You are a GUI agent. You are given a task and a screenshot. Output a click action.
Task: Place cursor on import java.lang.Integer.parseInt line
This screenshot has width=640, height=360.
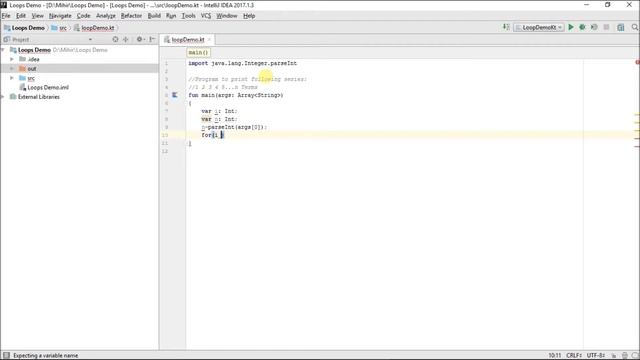pyautogui.click(x=242, y=63)
